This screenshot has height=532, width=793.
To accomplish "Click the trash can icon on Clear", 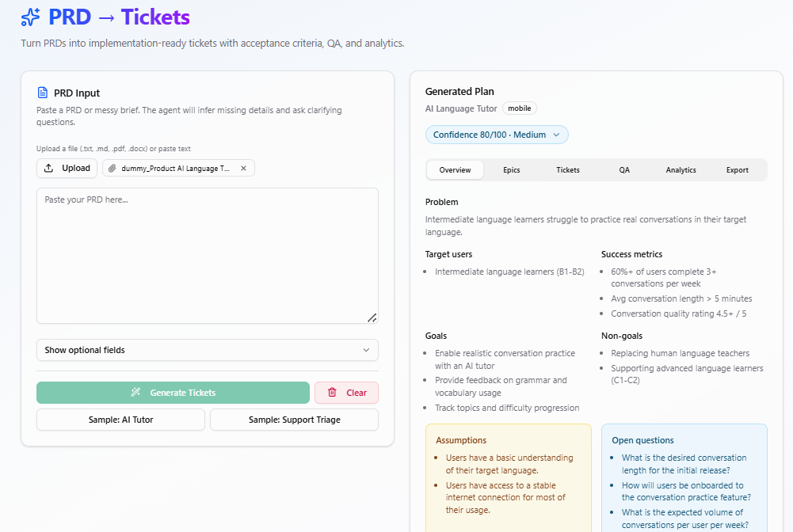I will point(332,393).
